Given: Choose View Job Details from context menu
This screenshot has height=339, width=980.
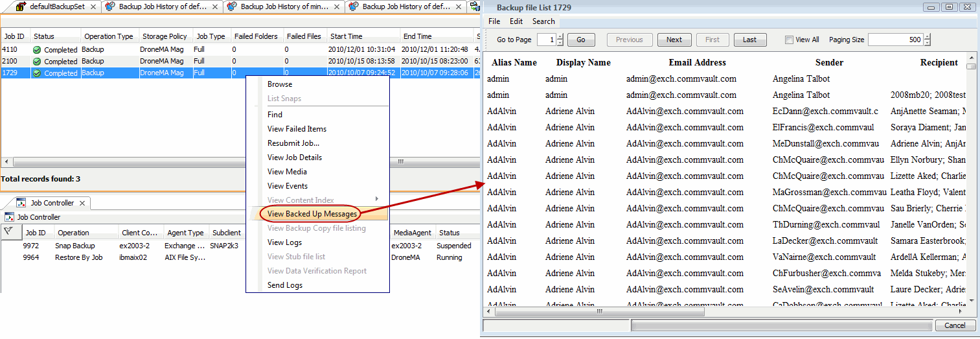Looking at the screenshot, I should pos(295,158).
